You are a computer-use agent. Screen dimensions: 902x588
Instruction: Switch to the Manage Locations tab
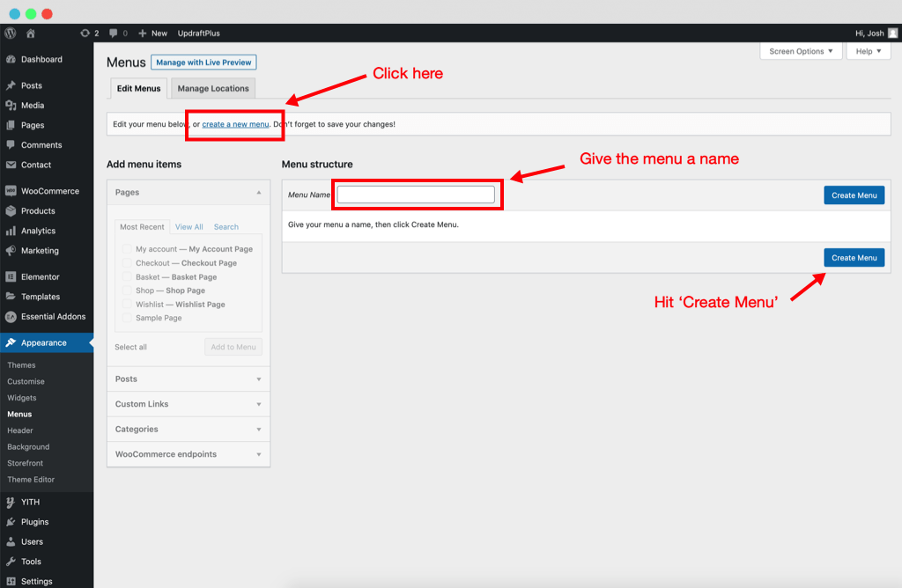pos(213,88)
